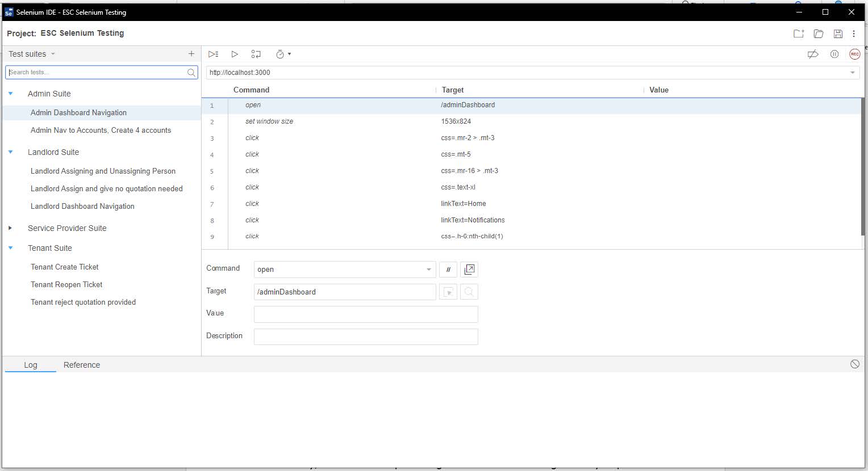Open an existing project
The height and width of the screenshot is (471, 868).
pyautogui.click(x=818, y=33)
